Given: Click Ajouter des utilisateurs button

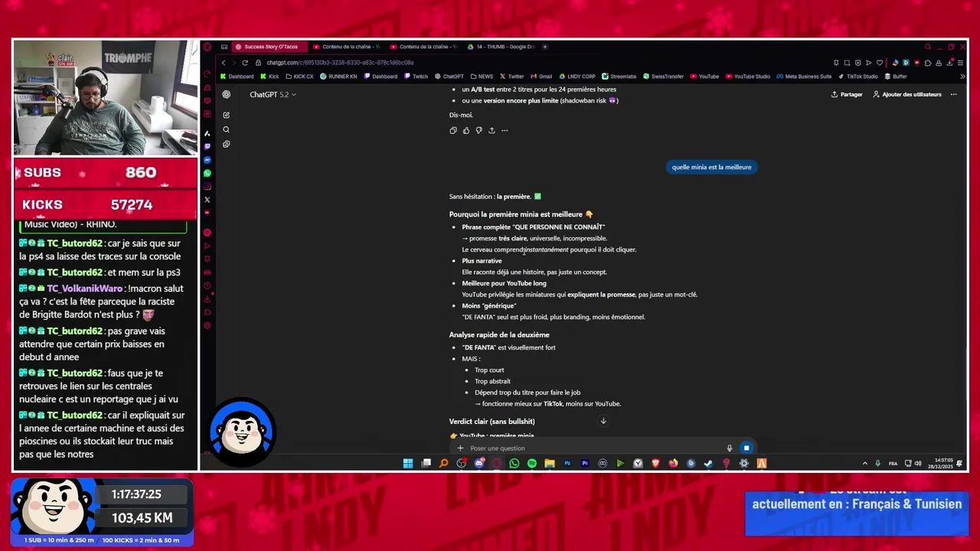Looking at the screenshot, I should pyautogui.click(x=907, y=94).
